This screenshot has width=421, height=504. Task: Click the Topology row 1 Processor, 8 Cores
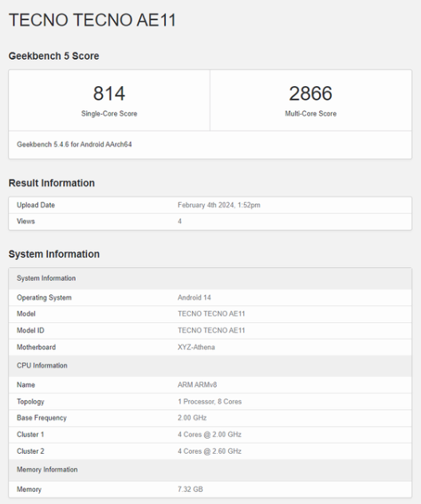click(210, 401)
